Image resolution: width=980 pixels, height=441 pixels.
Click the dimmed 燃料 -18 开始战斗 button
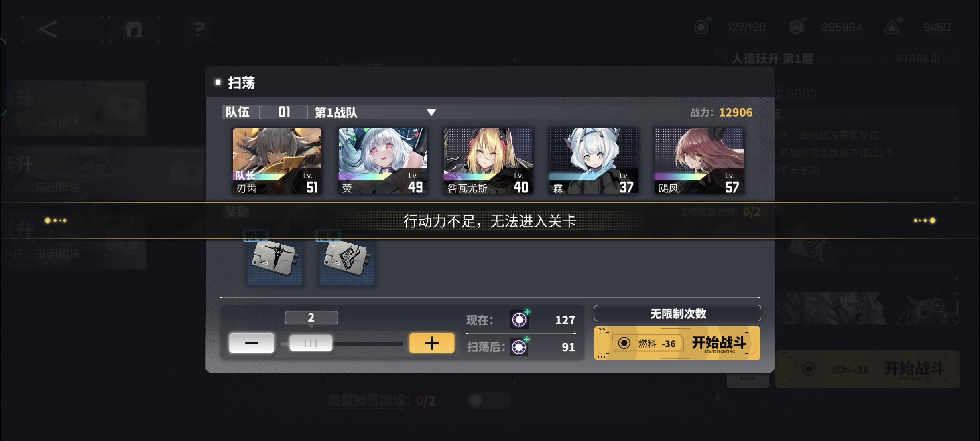pos(868,369)
